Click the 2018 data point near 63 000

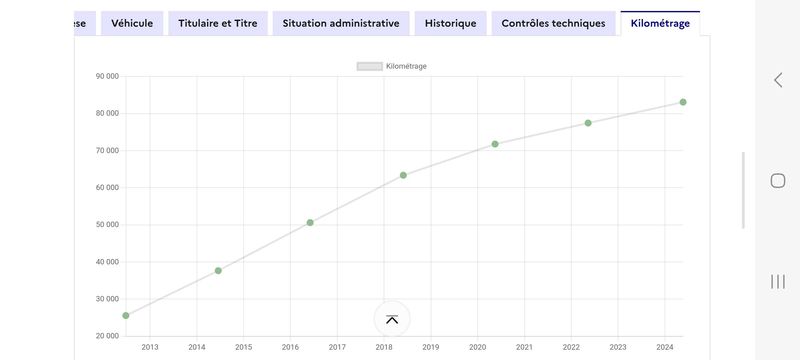pos(404,175)
